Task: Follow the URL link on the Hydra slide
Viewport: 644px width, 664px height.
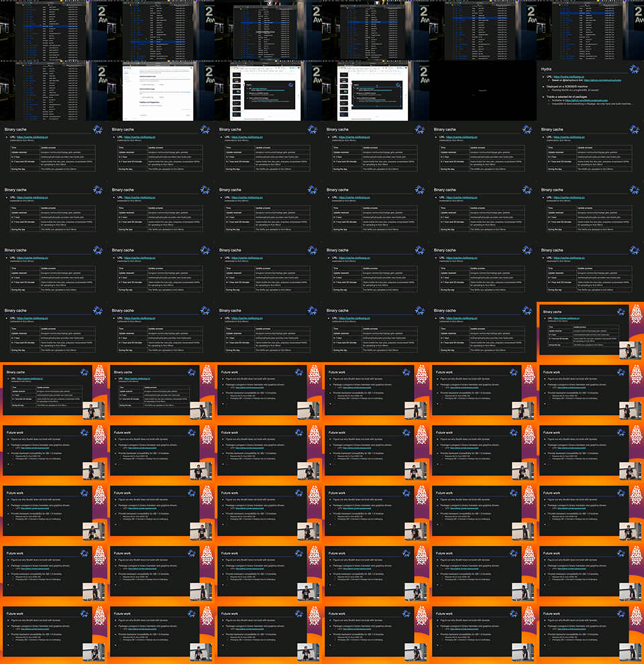Action: (568, 77)
